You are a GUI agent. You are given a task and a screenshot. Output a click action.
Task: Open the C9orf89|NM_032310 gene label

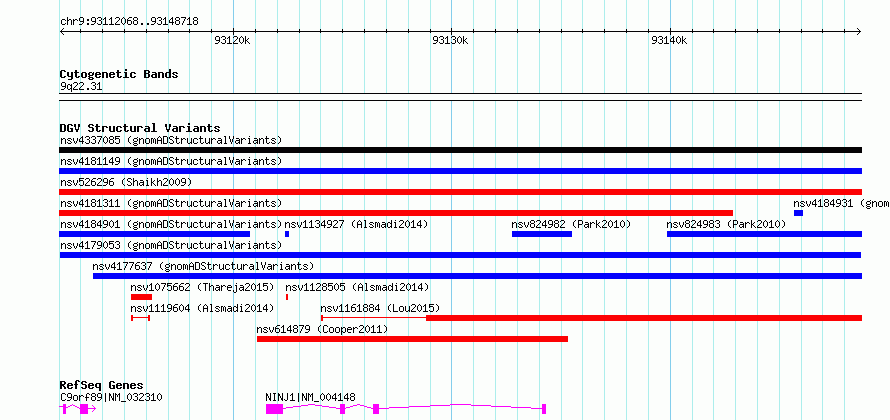pos(111,397)
